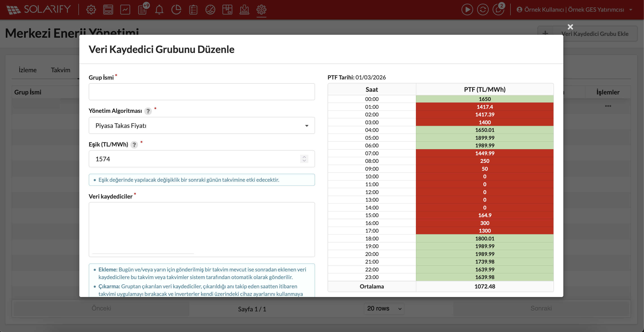
Task: Click the Grup İsmi text field
Action: 201,92
